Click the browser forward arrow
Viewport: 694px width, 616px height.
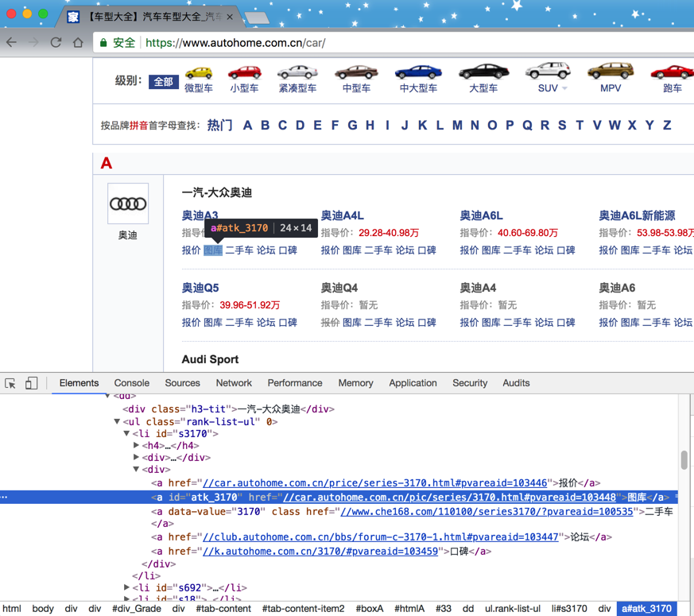click(33, 42)
